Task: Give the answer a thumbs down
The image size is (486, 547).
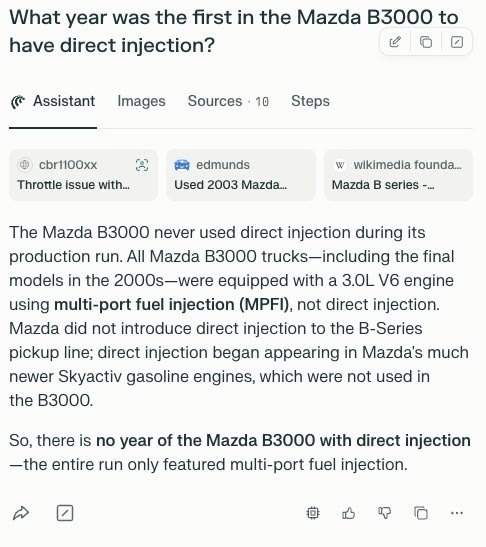Action: 384,513
